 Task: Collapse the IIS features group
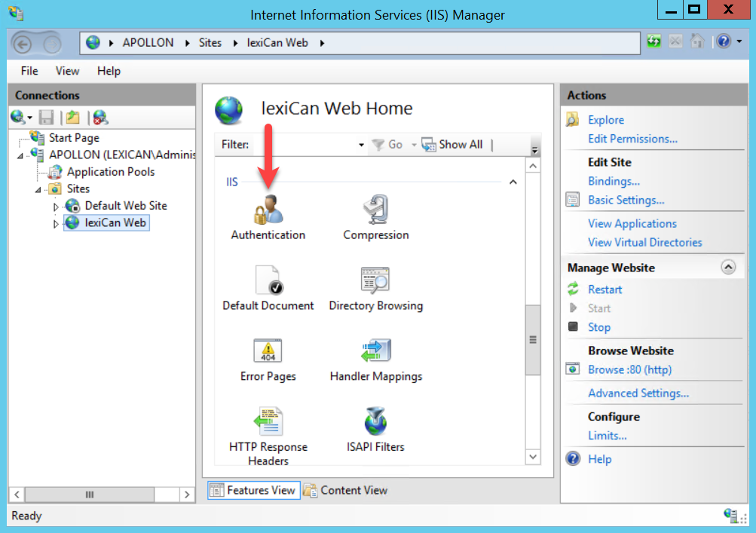coord(513,182)
